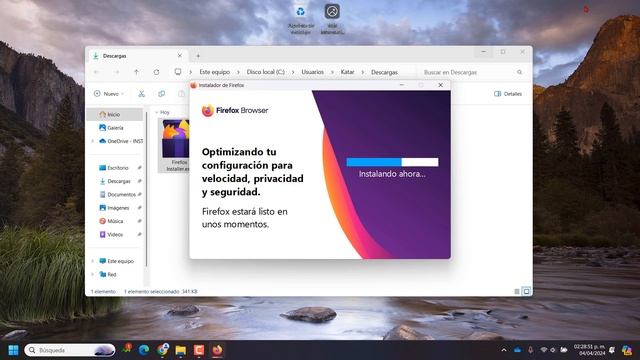This screenshot has height=360, width=640.
Task: Expand the Este equipo tree node
Action: pyautogui.click(x=93, y=261)
